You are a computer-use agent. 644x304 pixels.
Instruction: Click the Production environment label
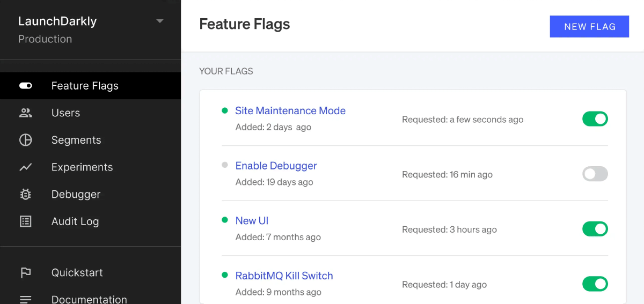(45, 39)
